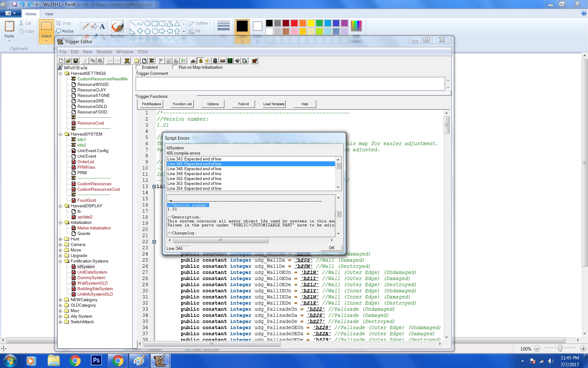Screen dimensions: 588x368
Task: Toggle the code fold marker at line 13
Action: click(154, 186)
